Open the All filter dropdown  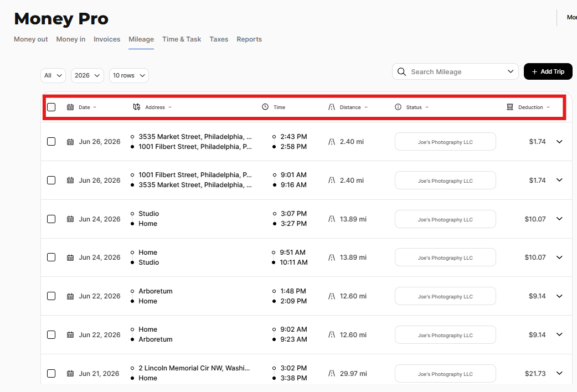pos(53,75)
